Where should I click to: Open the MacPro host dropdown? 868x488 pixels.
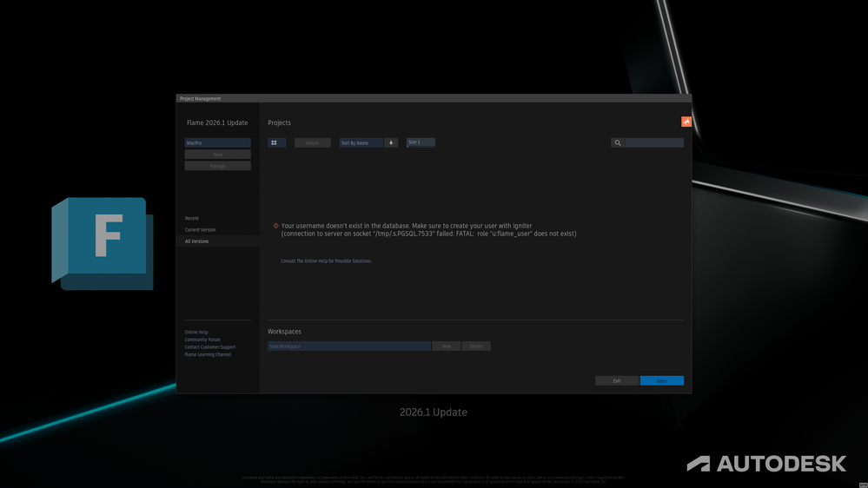pos(217,142)
